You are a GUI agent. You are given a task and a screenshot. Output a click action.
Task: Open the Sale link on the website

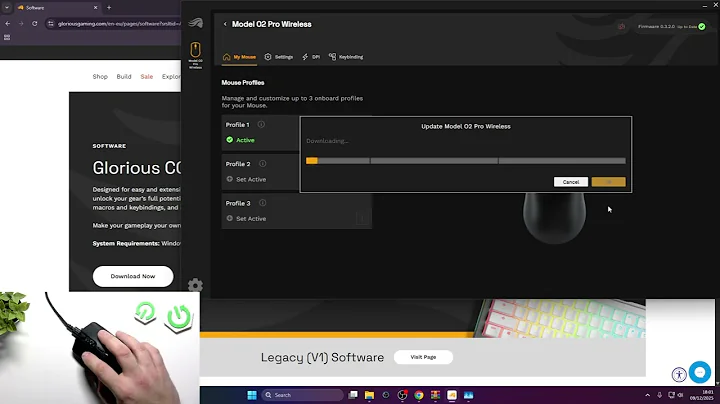[147, 77]
